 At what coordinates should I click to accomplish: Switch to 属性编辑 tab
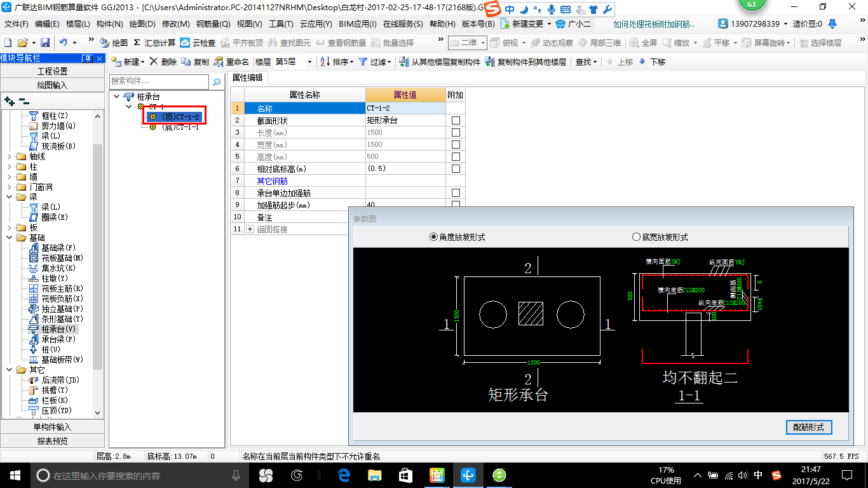point(248,78)
